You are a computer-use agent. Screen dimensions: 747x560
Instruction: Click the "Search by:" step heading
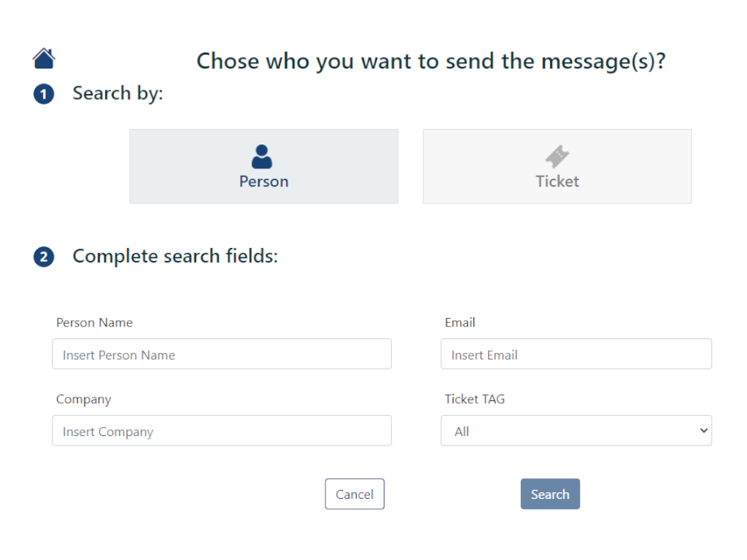point(118,93)
